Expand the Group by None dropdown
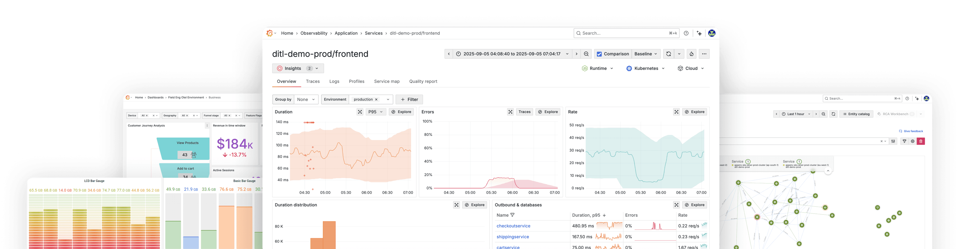Image resolution: width=980 pixels, height=249 pixels. pos(306,99)
